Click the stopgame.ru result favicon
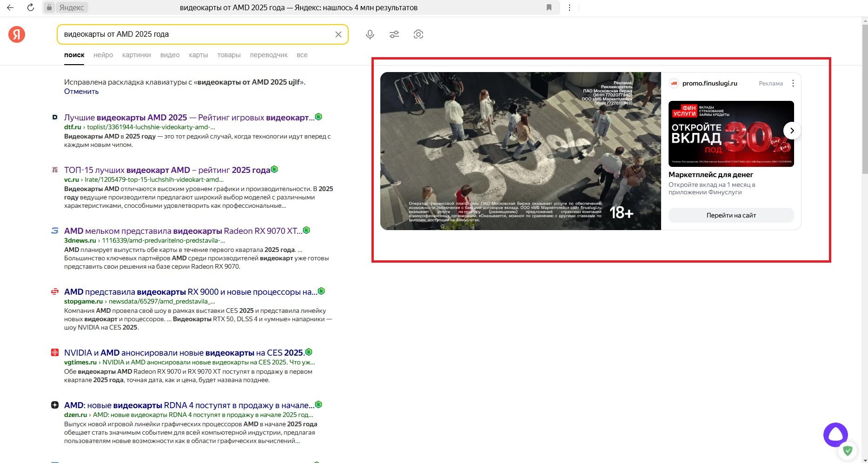The height and width of the screenshot is (463, 868). [55, 291]
